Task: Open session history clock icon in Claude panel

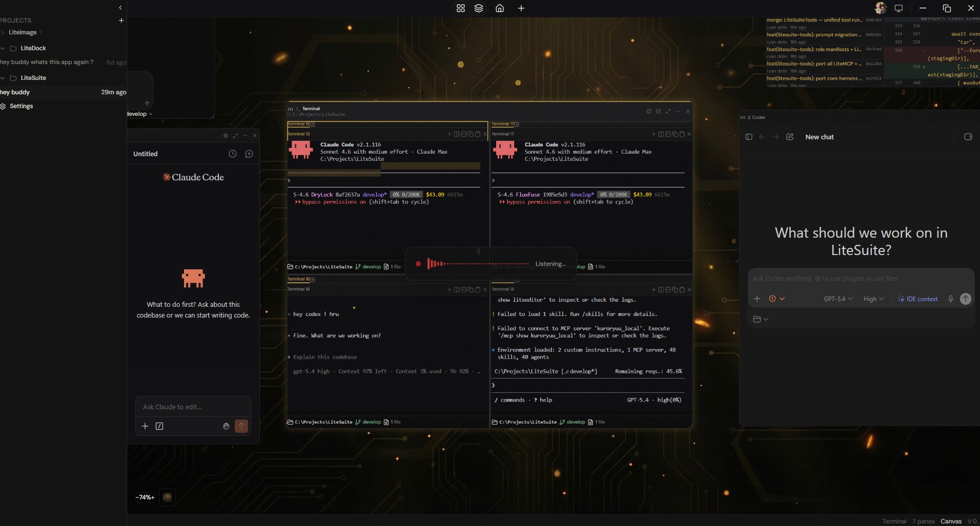Action: pyautogui.click(x=233, y=154)
